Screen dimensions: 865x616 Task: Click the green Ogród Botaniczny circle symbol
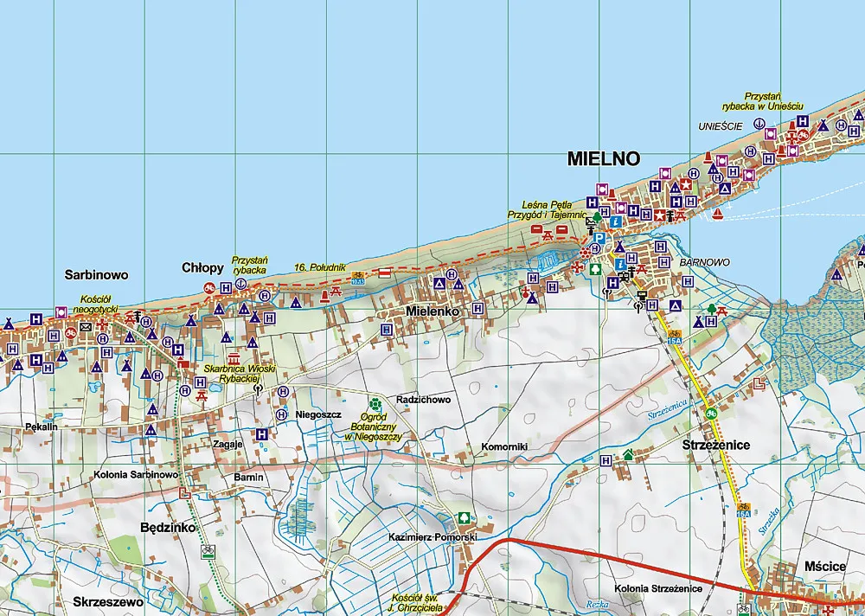point(375,404)
